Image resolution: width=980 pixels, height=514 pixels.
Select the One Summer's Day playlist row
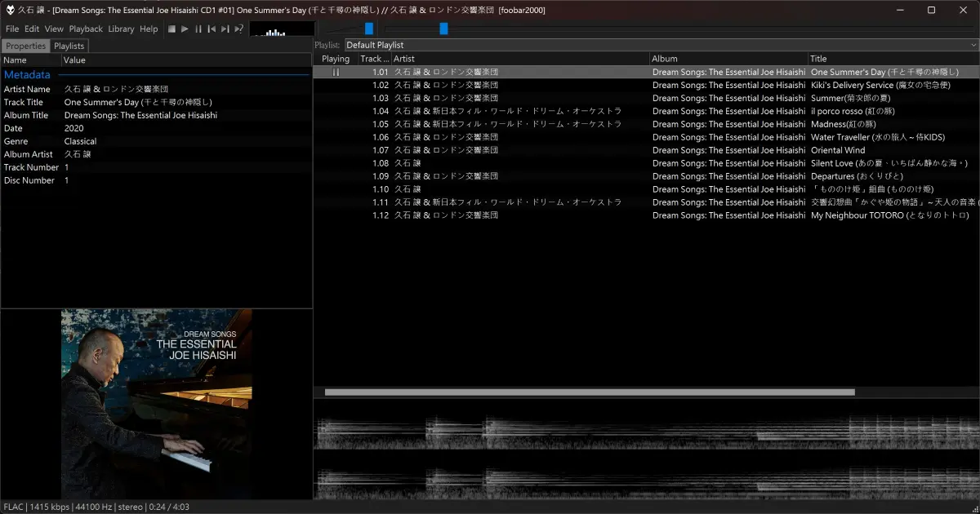tap(647, 72)
